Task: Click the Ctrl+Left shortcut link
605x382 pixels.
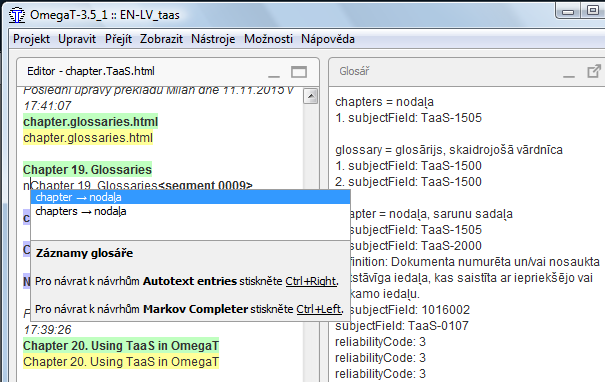Action: 319,309
